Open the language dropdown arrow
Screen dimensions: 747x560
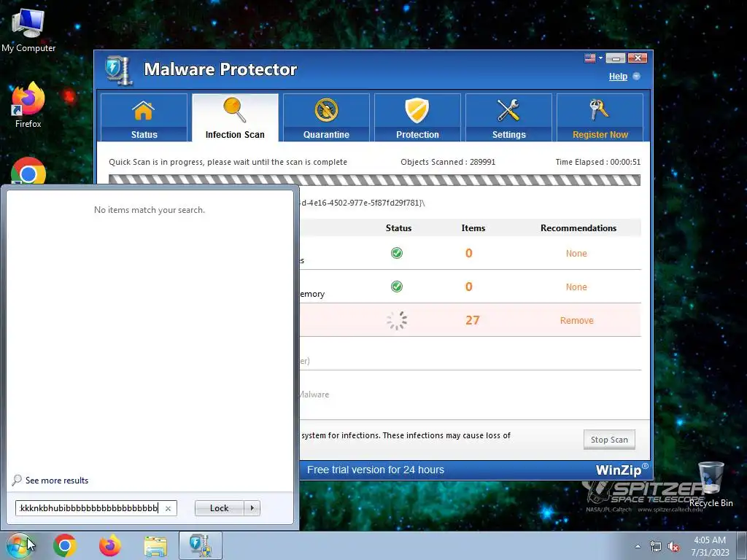(x=600, y=58)
